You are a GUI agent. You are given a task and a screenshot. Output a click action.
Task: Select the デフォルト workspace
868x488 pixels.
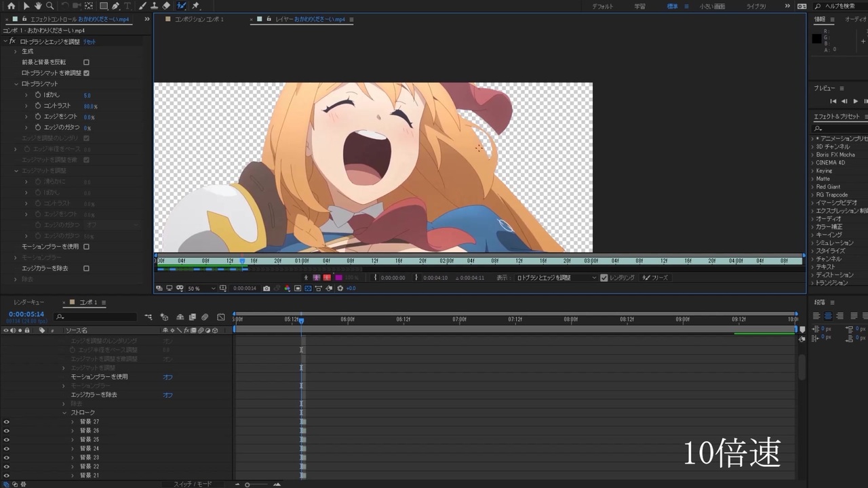pos(602,6)
